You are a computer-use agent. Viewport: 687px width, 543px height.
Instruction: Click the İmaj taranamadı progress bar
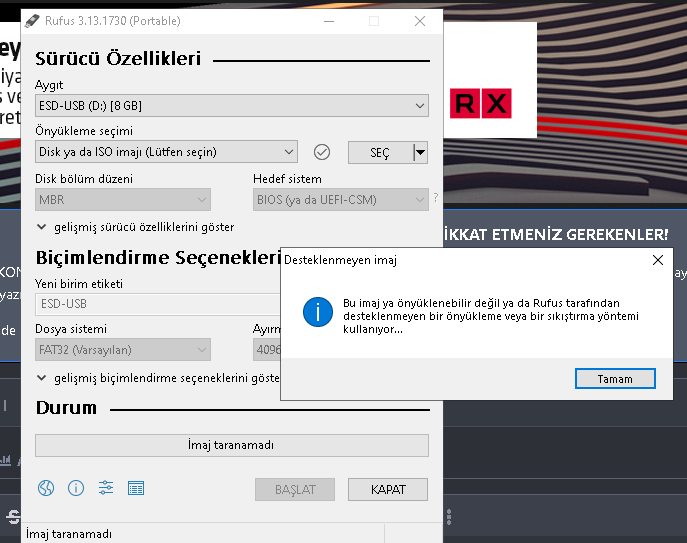[x=232, y=445]
